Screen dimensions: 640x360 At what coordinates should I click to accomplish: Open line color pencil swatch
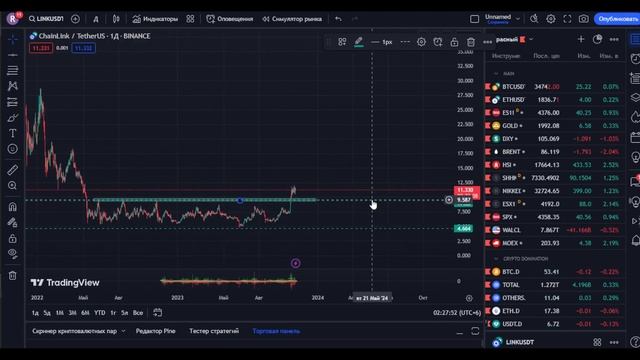click(x=359, y=42)
